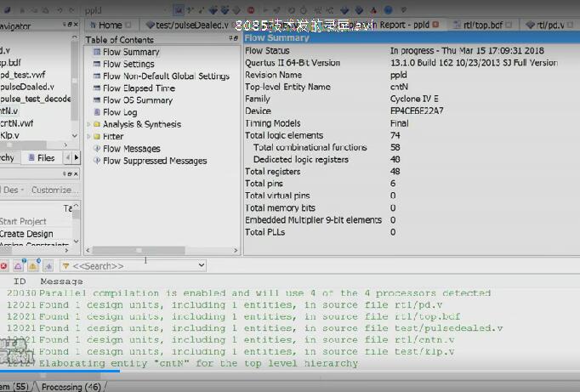Toggle the error messages filter
This screenshot has height=392, width=580.
(3, 265)
